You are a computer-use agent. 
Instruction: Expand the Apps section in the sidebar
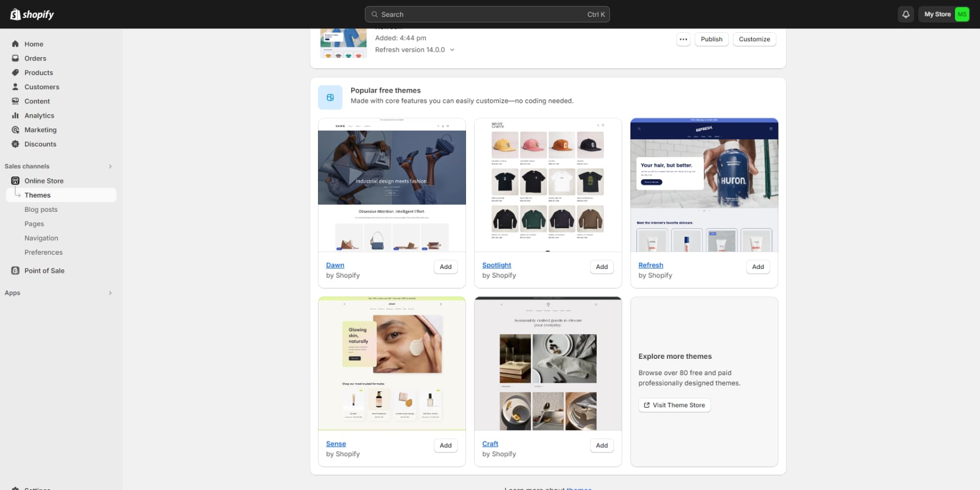pos(110,293)
